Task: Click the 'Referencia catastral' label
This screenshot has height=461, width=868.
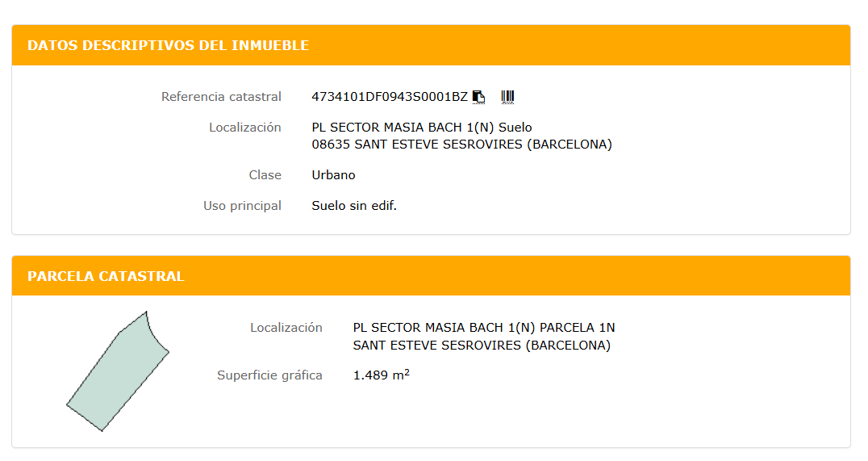Action: [221, 97]
